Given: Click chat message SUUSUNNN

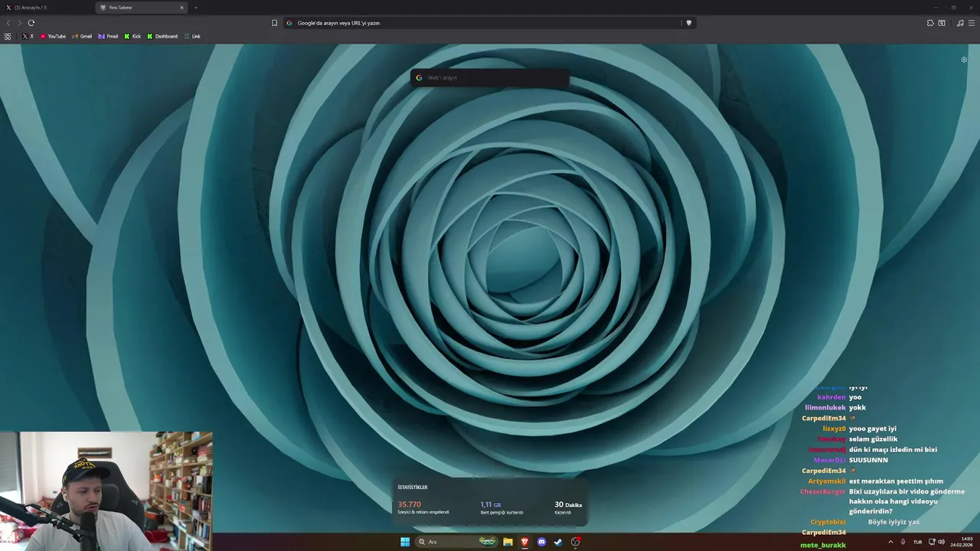Looking at the screenshot, I should [x=868, y=460].
